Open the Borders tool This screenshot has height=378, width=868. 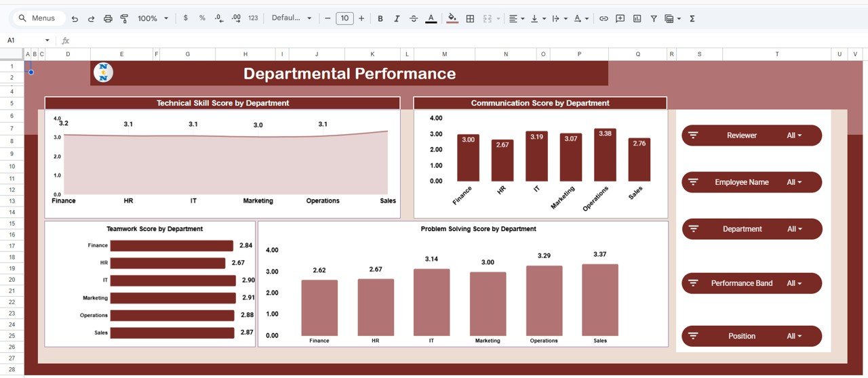(470, 18)
